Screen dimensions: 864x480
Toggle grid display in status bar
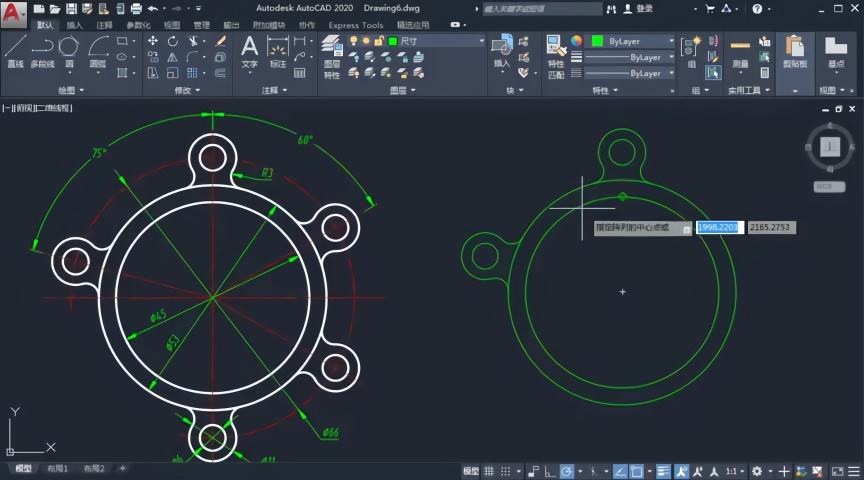point(489,471)
